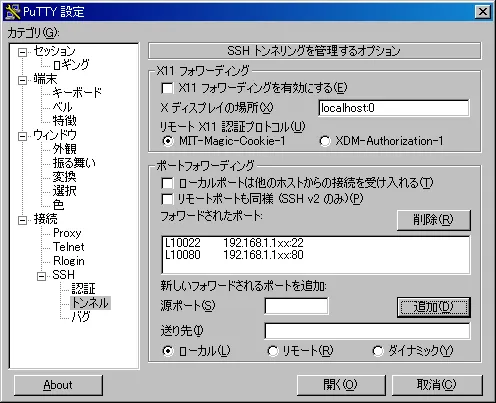Screen dimensions: 496x403
Task: Check リモートポートも同様 (SSH v2 のみ)
Action: click(167, 199)
